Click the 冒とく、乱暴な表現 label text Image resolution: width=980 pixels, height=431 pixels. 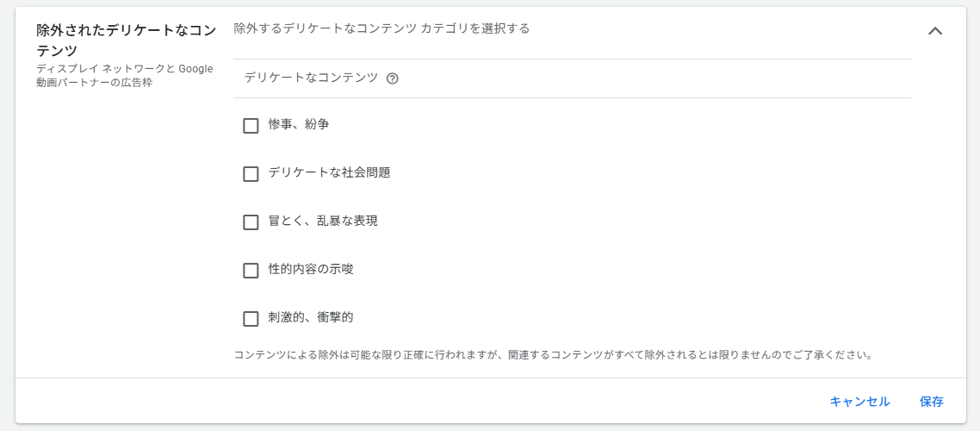[x=322, y=222]
